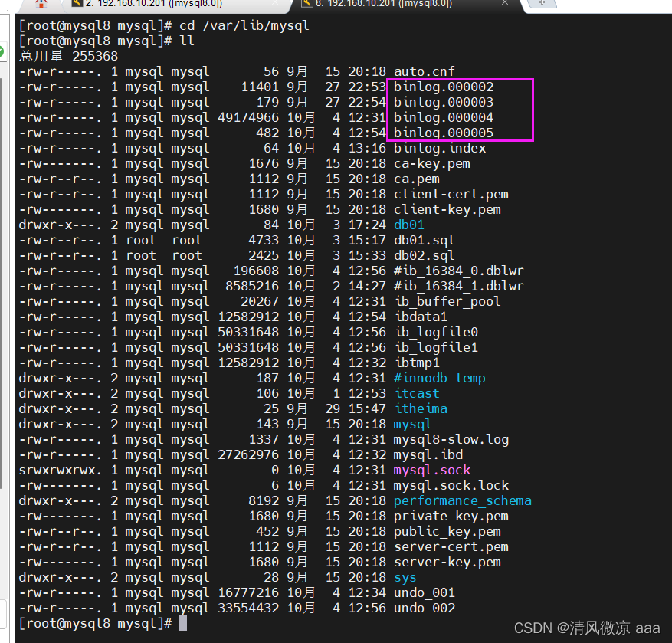
Task: Click the #ib_16384_0.dblwr file name
Action: 458,271
